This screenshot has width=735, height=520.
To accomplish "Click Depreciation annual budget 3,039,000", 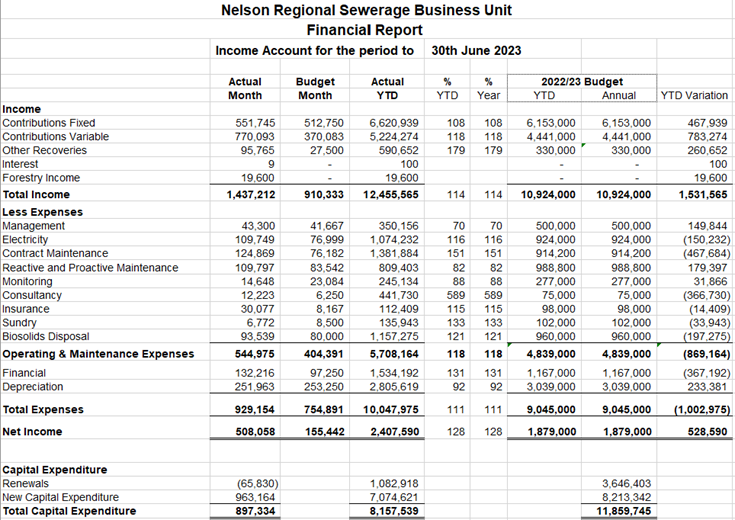I will click(626, 387).
